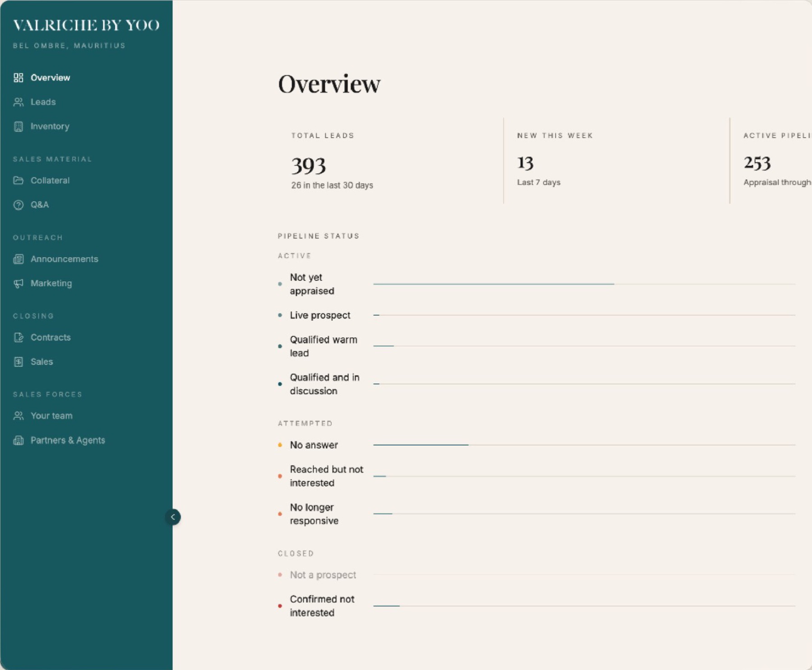Click the Q&A question mark icon
Viewport: 812px width, 670px height.
click(18, 205)
